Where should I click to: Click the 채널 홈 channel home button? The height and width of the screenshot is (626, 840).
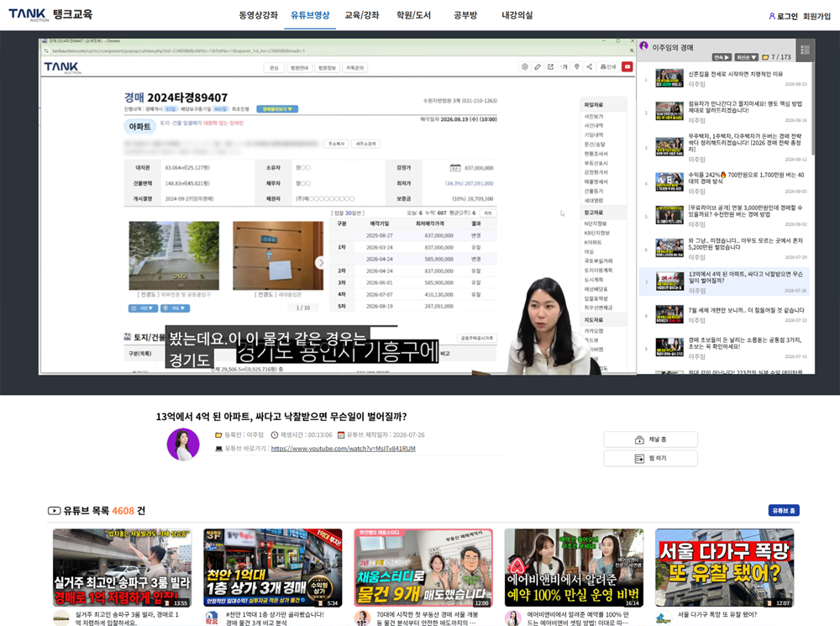click(x=651, y=439)
